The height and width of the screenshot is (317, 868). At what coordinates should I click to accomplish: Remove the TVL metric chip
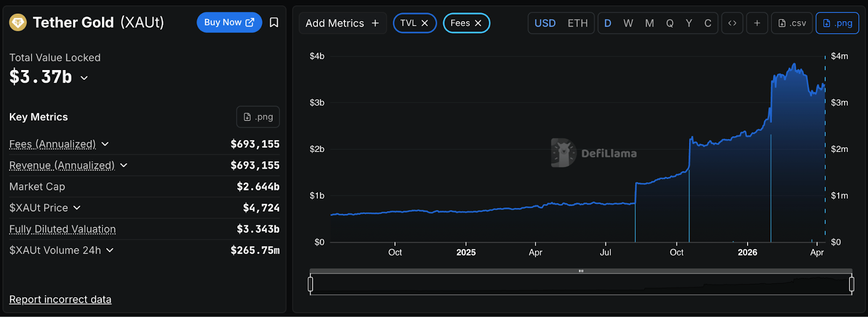click(x=425, y=23)
